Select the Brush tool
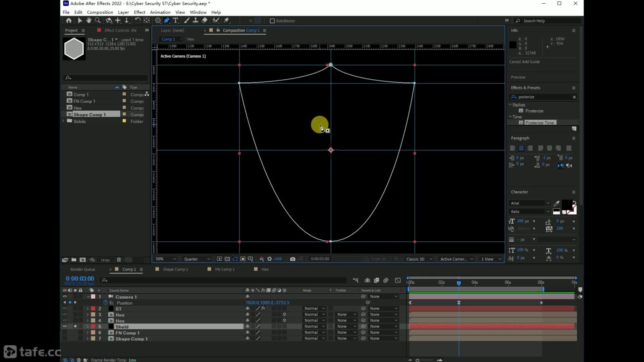Image resolution: width=644 pixels, height=362 pixels. 187,20
